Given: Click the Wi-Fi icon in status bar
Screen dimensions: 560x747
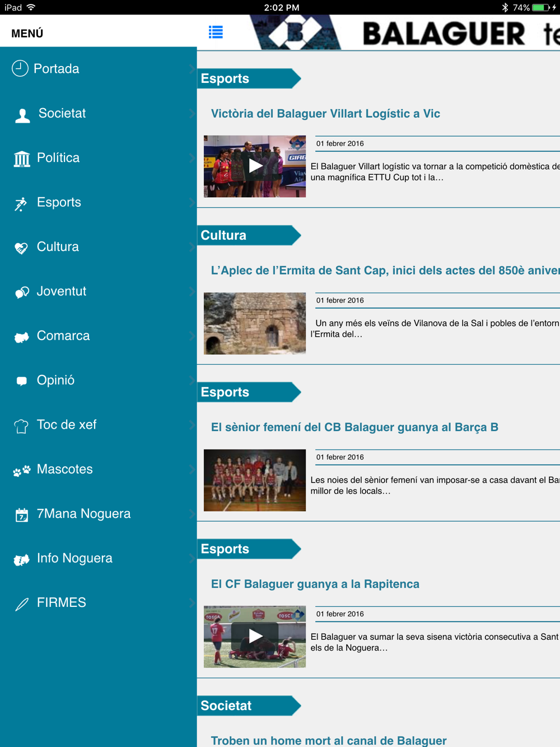Looking at the screenshot, I should pos(31,7).
